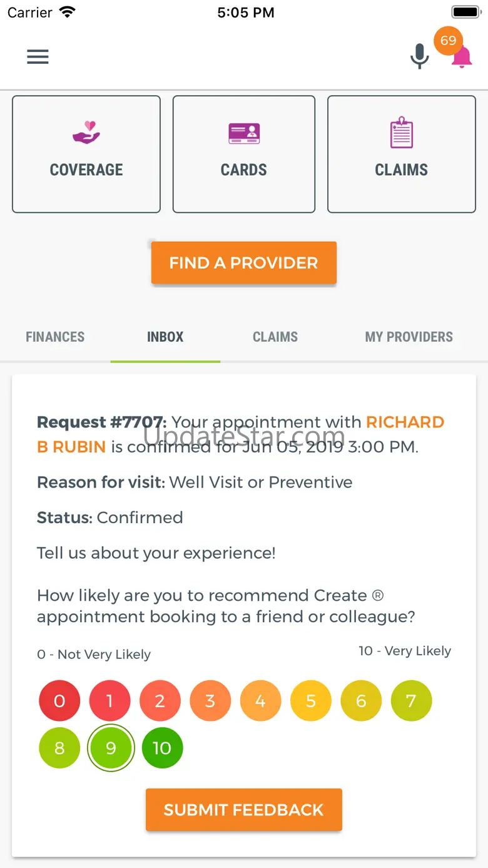
Task: Open notifications bell with 69 badge
Action: tap(461, 56)
